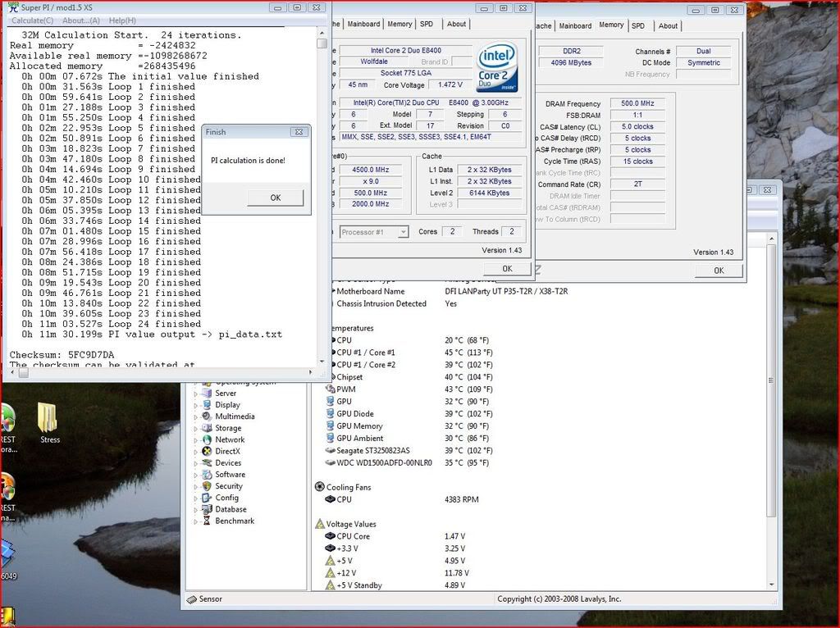Expand the Software node arrow in the Everest tree
This screenshot has width=840, height=628.
(195, 476)
